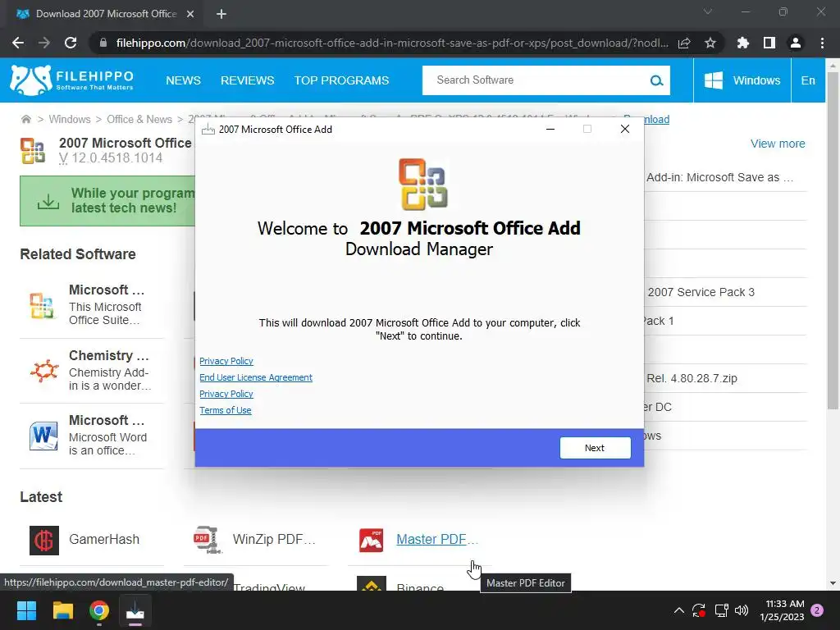840x630 pixels.
Task: Click the Master PDF link
Action: 436,539
